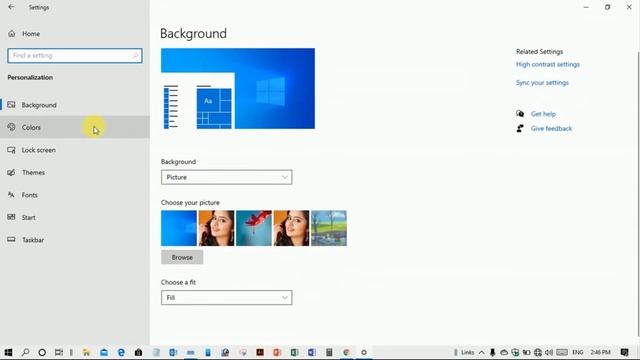Open the Fonts settings page
The width and height of the screenshot is (640, 360).
point(75,195)
